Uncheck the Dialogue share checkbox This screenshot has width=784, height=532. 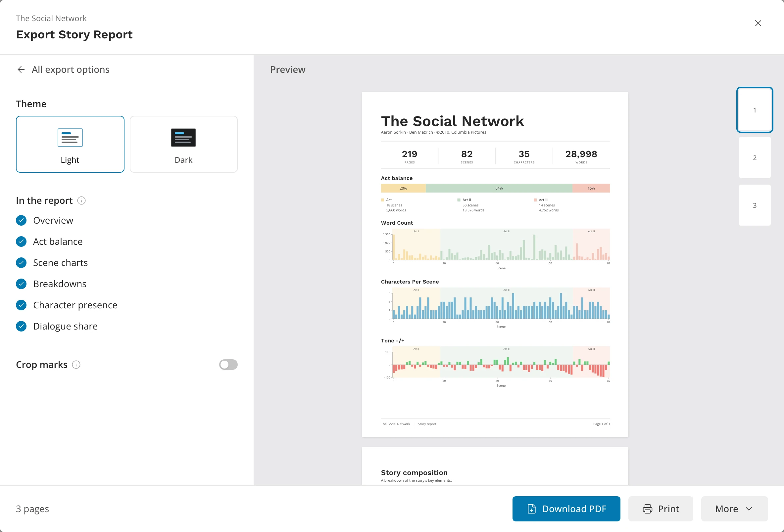pyautogui.click(x=21, y=326)
